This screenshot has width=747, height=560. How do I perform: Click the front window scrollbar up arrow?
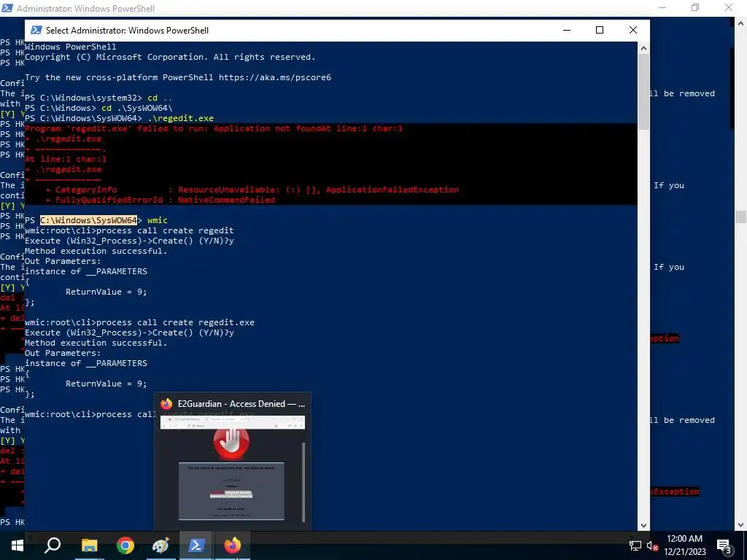pos(643,47)
